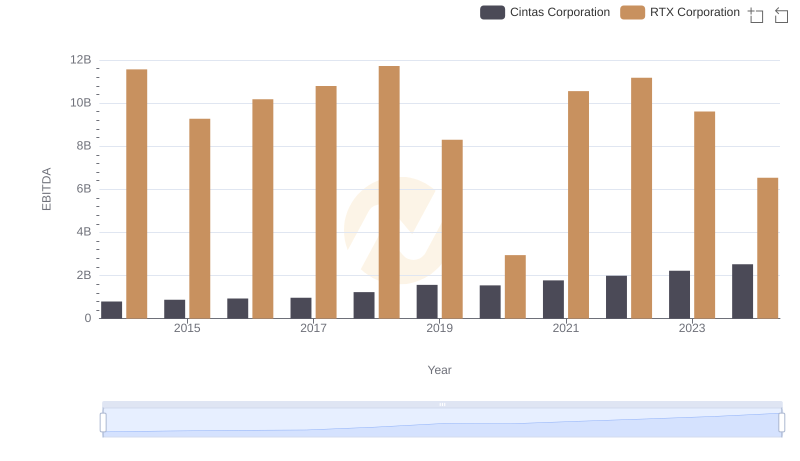Click the RTX Corporation bar for 2014

click(x=137, y=194)
